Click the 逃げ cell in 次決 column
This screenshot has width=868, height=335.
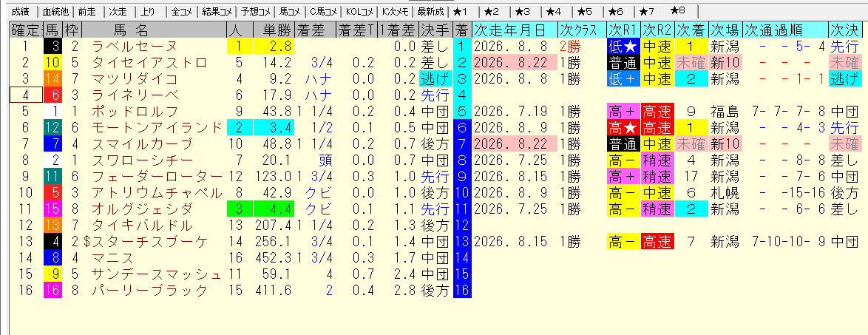pyautogui.click(x=845, y=78)
